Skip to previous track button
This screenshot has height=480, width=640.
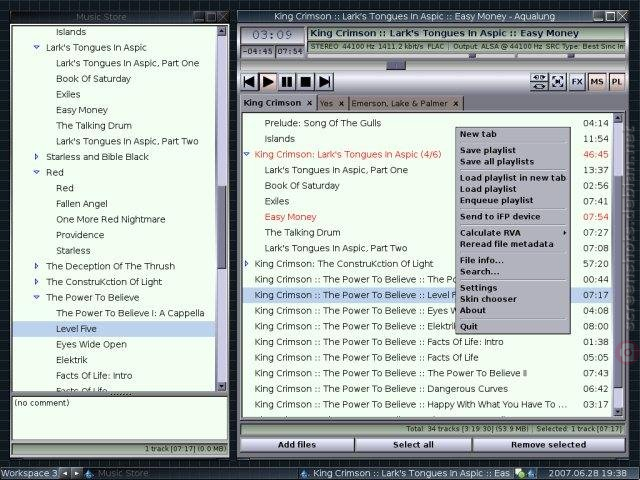249,82
